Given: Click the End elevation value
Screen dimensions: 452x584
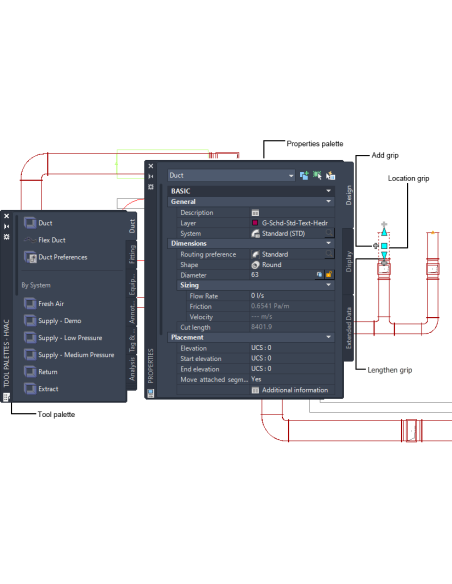Looking at the screenshot, I should pos(292,369).
